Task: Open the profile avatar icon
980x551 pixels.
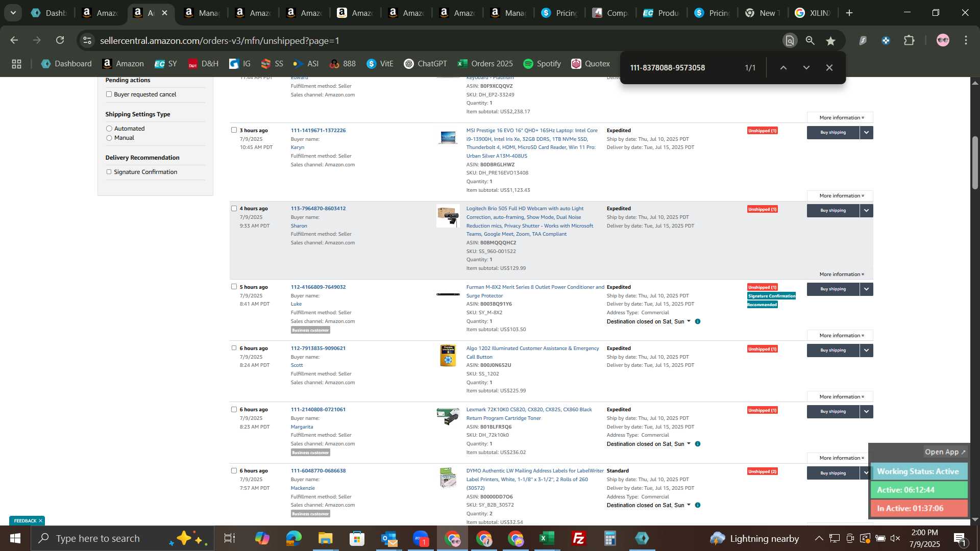Action: point(943,40)
